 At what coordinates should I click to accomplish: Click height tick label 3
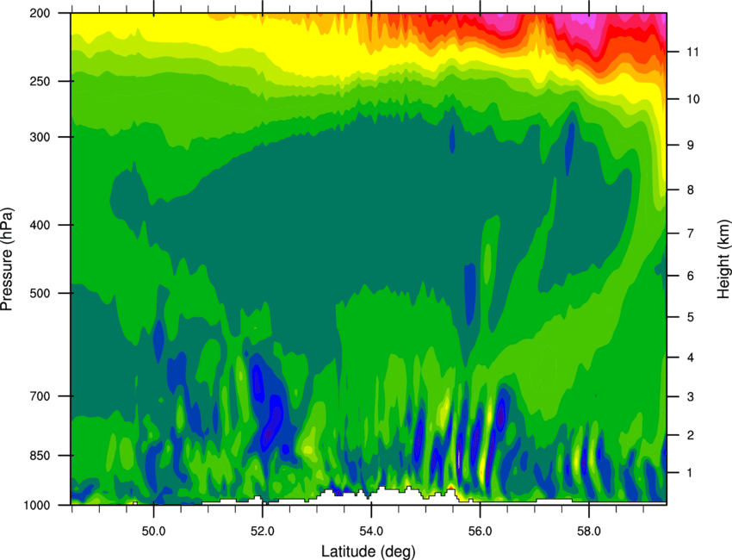tap(691, 397)
